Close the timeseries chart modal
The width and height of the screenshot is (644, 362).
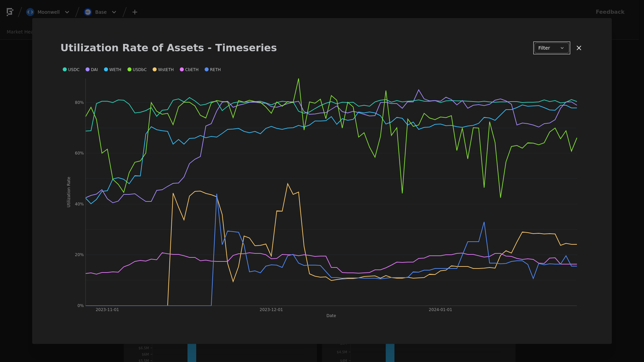[579, 48]
